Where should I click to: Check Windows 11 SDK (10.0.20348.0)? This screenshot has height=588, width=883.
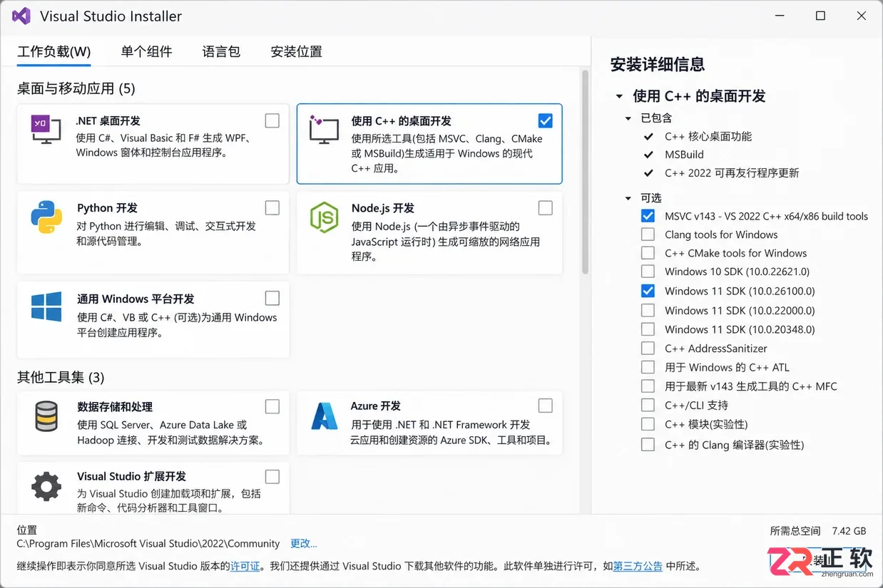tap(648, 329)
